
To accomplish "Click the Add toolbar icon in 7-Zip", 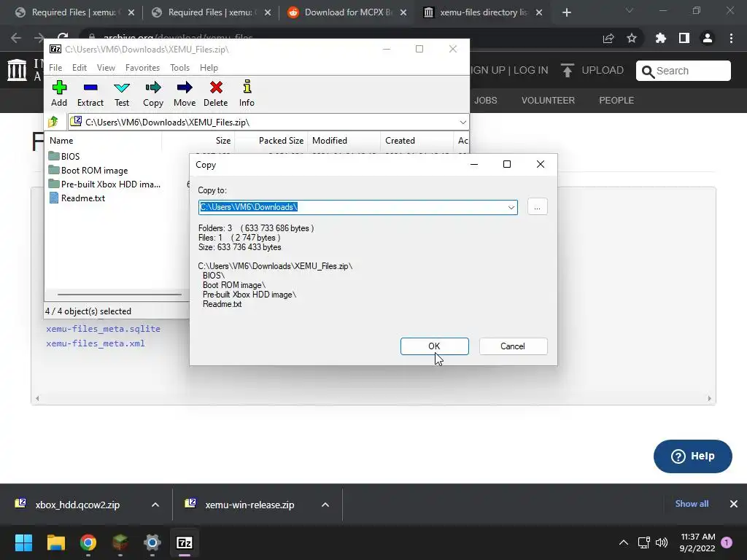I will pyautogui.click(x=59, y=93).
